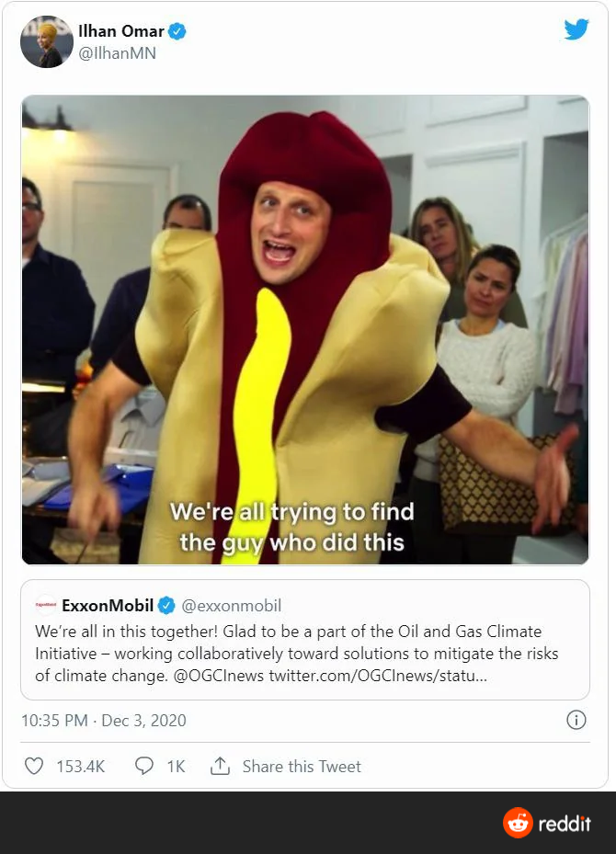Open tweet info circle icon
Screen dimensions: 616x854
[576, 720]
